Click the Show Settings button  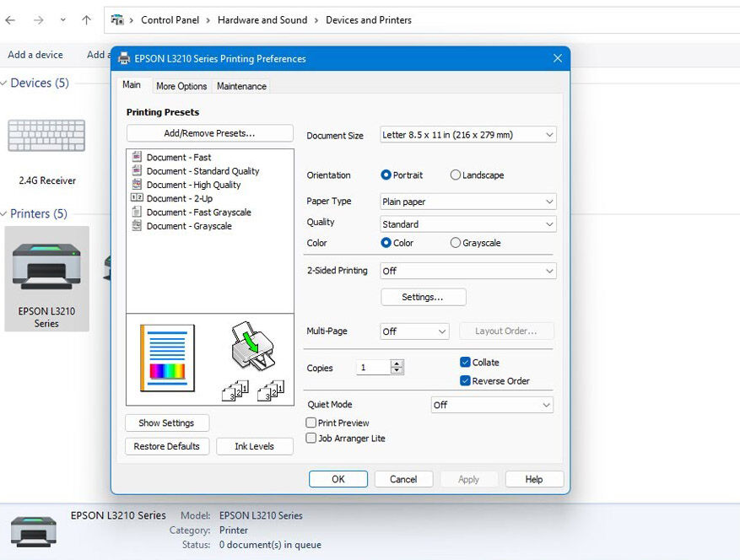166,423
